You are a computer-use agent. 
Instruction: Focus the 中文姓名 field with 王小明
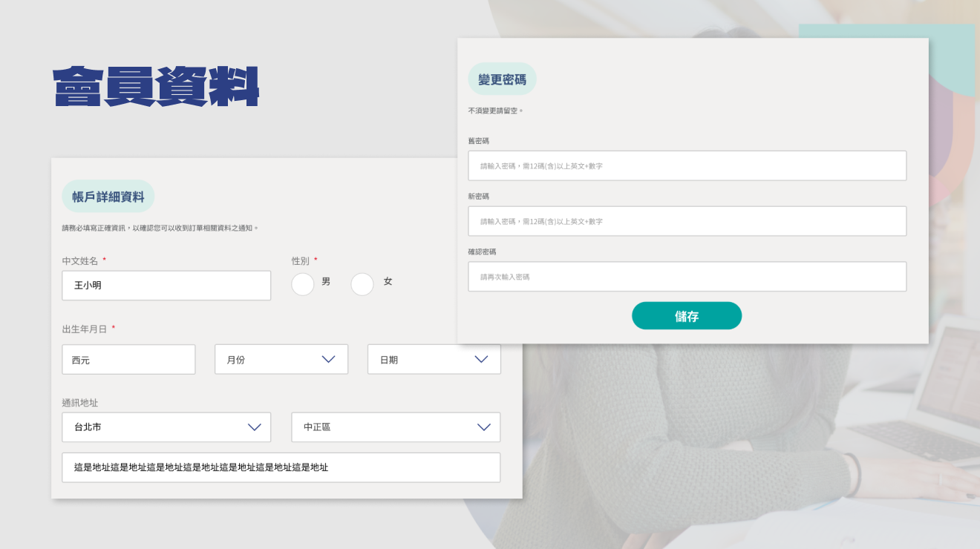[166, 286]
